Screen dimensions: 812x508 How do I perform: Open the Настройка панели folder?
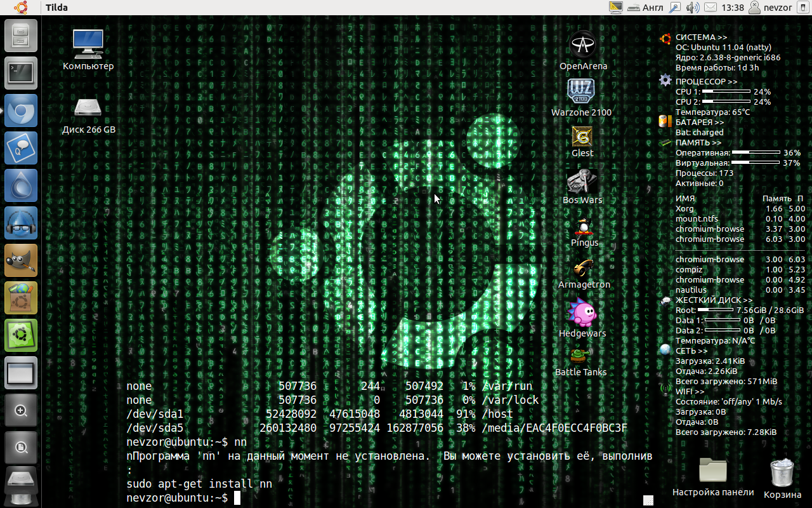pyautogui.click(x=713, y=476)
